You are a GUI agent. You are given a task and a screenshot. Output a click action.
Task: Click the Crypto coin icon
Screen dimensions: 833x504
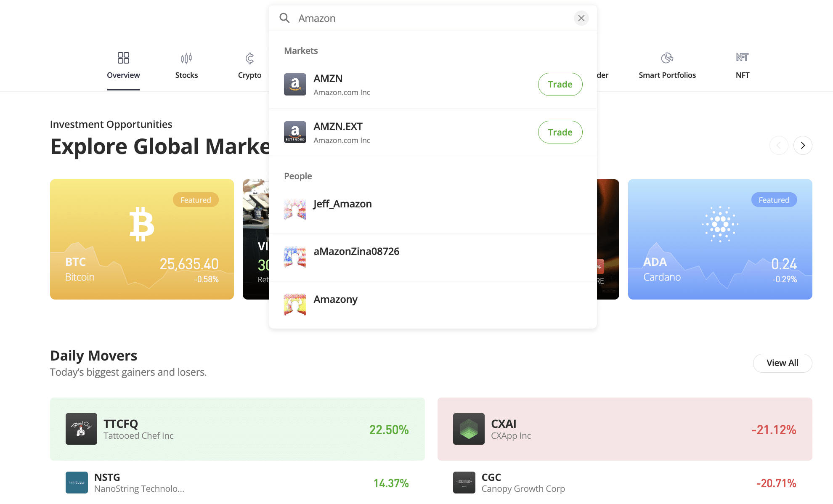tap(249, 58)
